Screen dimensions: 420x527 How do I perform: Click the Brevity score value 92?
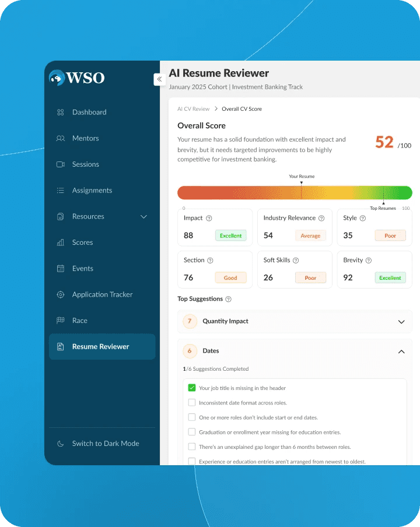pos(348,277)
